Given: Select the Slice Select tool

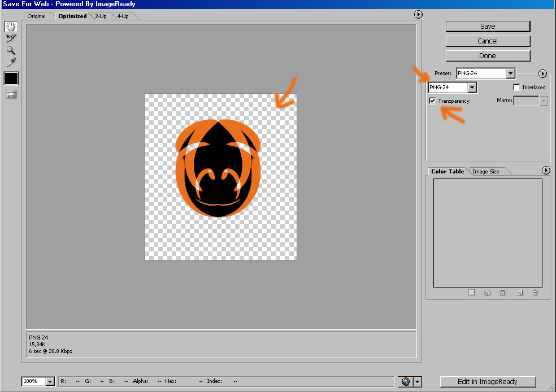Looking at the screenshot, I should point(11,38).
